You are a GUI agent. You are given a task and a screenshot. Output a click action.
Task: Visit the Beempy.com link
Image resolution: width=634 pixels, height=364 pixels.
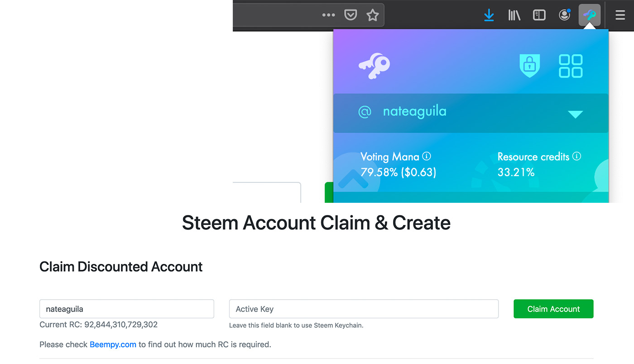pos(113,344)
